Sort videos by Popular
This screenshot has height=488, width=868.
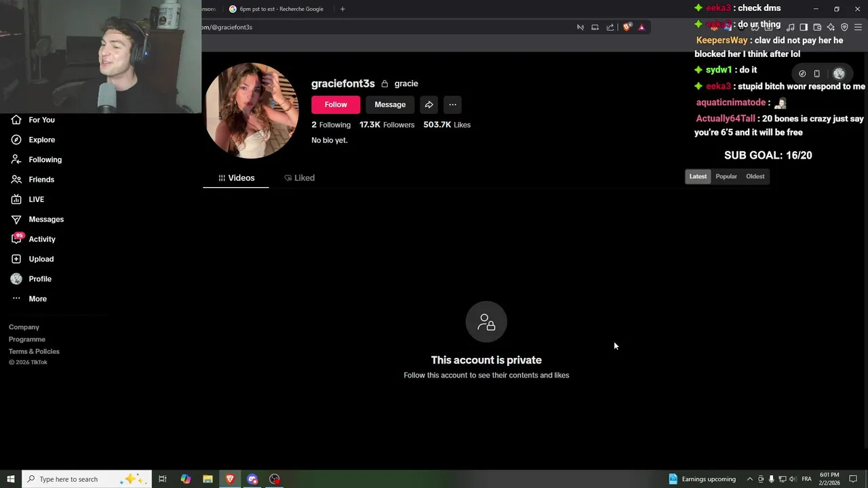click(x=726, y=177)
